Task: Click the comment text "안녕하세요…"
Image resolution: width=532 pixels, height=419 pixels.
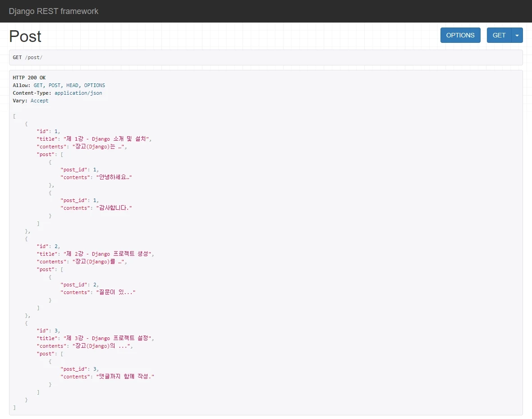Action: point(114,177)
